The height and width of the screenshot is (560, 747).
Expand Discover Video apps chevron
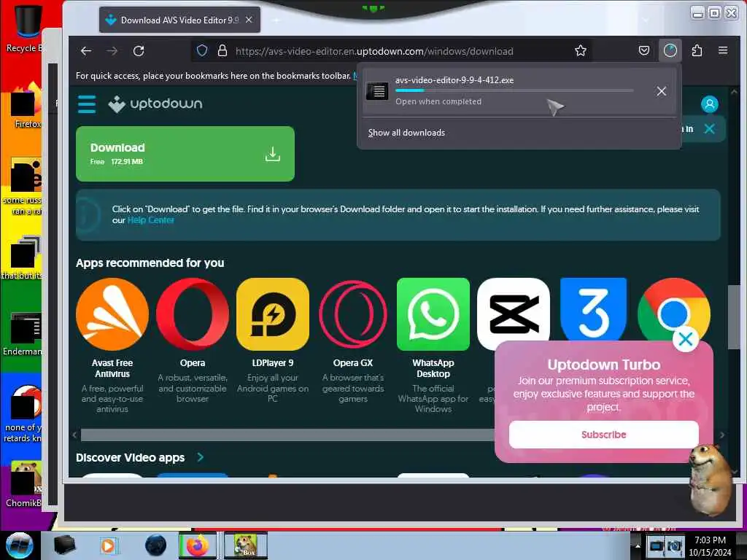200,457
